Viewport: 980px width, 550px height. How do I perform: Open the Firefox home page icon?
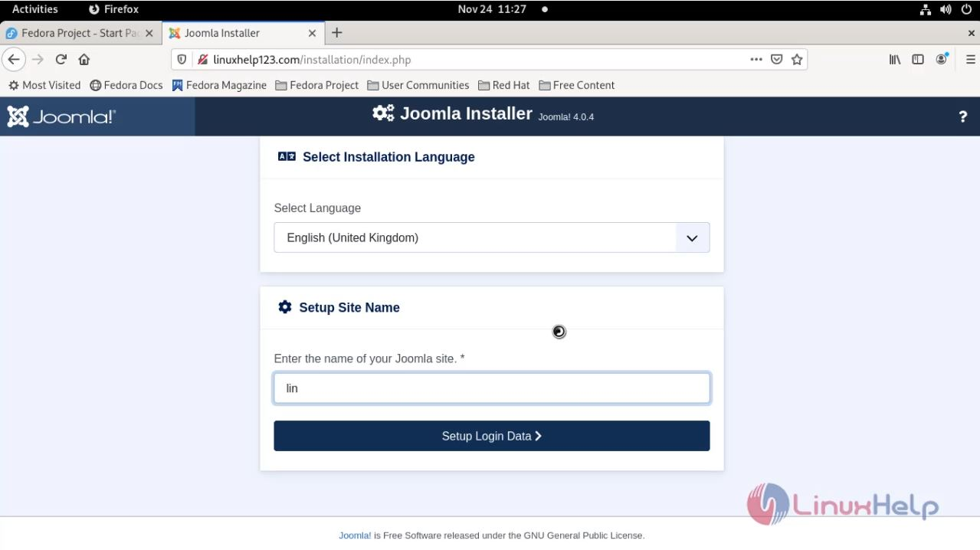(x=84, y=59)
